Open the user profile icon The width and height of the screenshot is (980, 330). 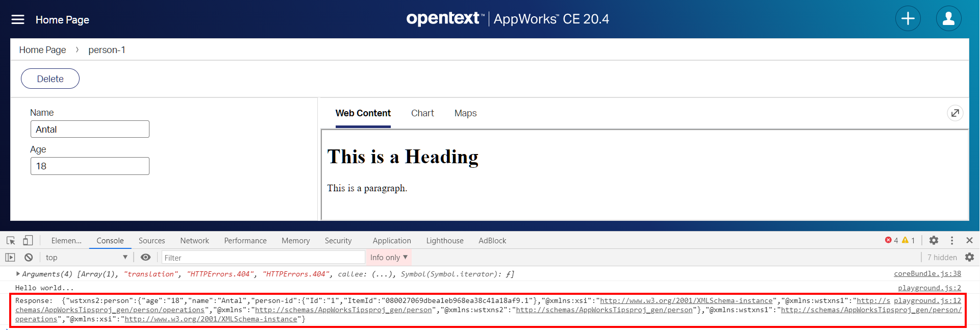[949, 19]
